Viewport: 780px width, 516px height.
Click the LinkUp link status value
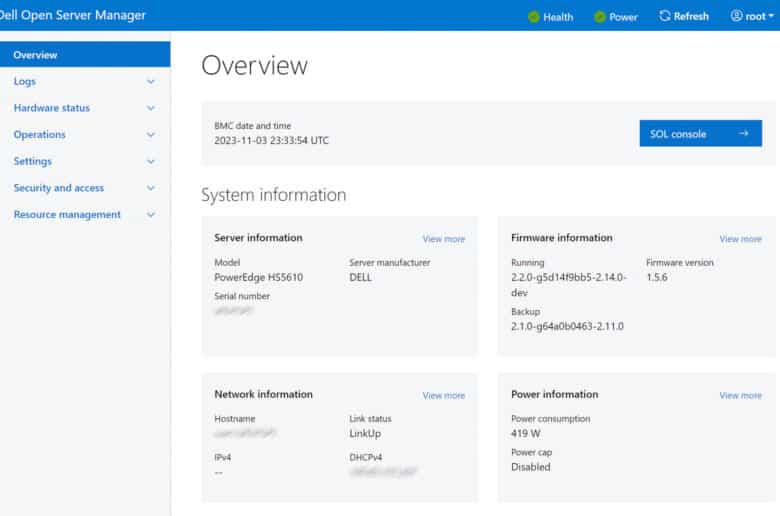tap(365, 434)
